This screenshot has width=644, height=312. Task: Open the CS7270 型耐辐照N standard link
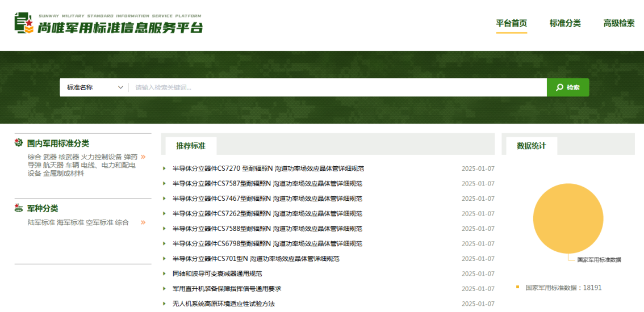[269, 168]
